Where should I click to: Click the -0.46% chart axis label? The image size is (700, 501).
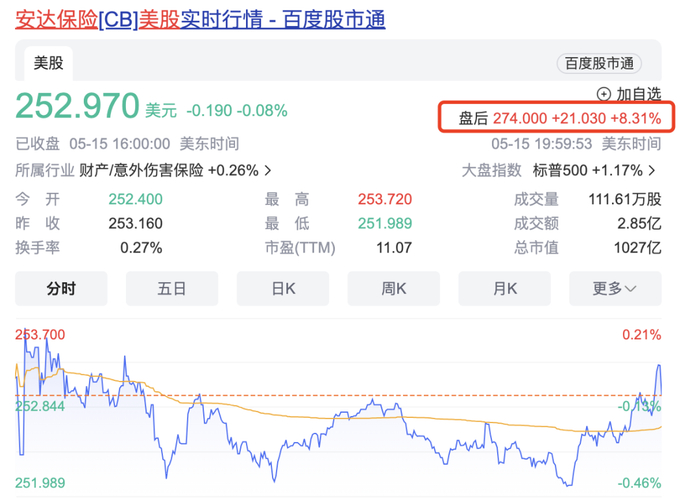(x=639, y=483)
